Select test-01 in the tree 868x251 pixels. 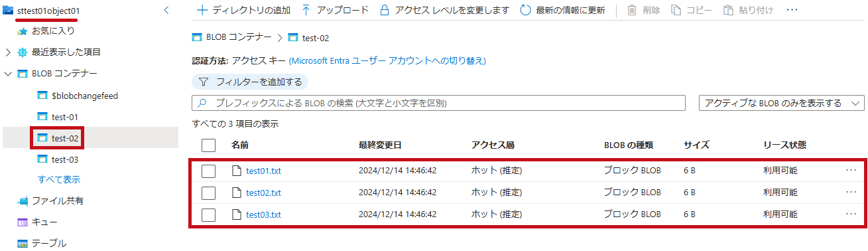65,117
